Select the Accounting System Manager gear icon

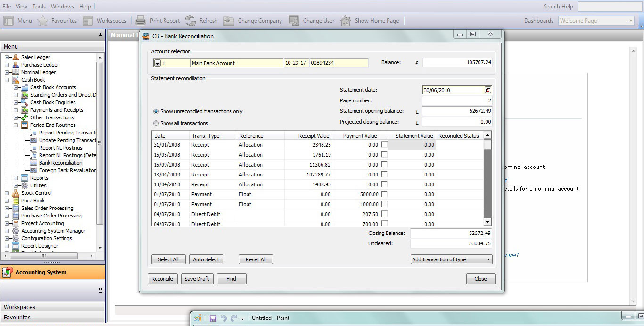16,231
